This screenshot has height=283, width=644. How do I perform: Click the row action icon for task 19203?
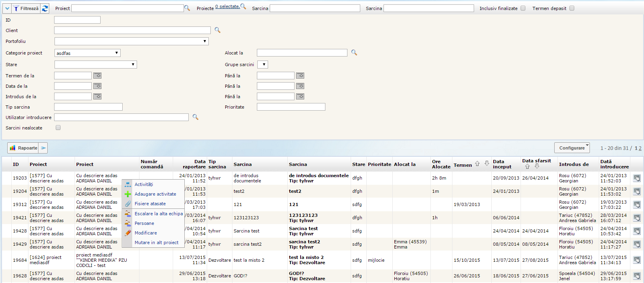click(x=637, y=178)
